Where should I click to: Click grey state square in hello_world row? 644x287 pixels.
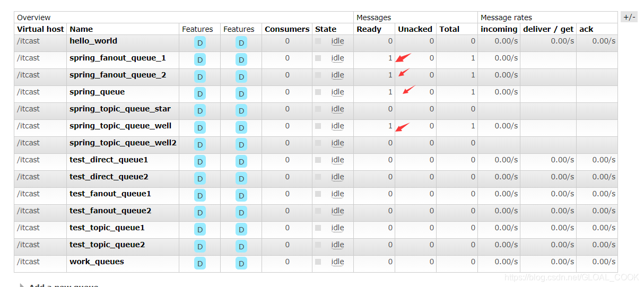[x=318, y=41]
